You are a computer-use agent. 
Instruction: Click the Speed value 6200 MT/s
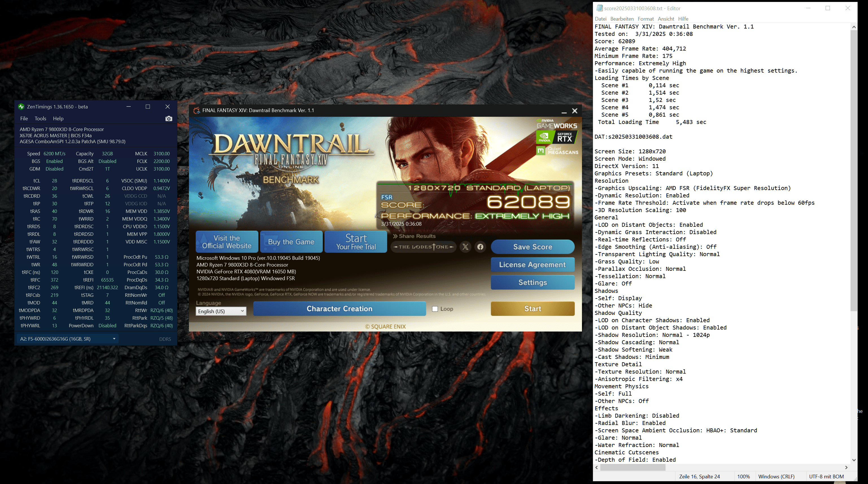(x=54, y=154)
